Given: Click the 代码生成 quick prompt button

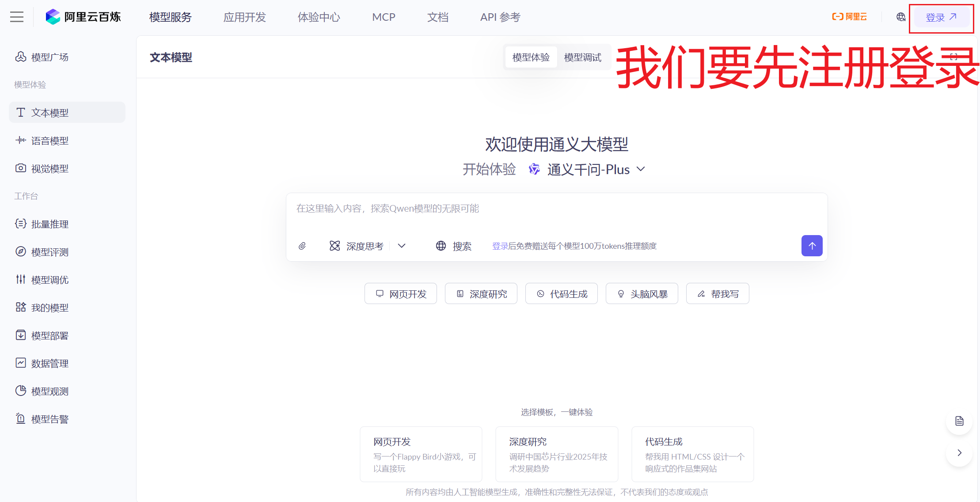Looking at the screenshot, I should tap(561, 294).
